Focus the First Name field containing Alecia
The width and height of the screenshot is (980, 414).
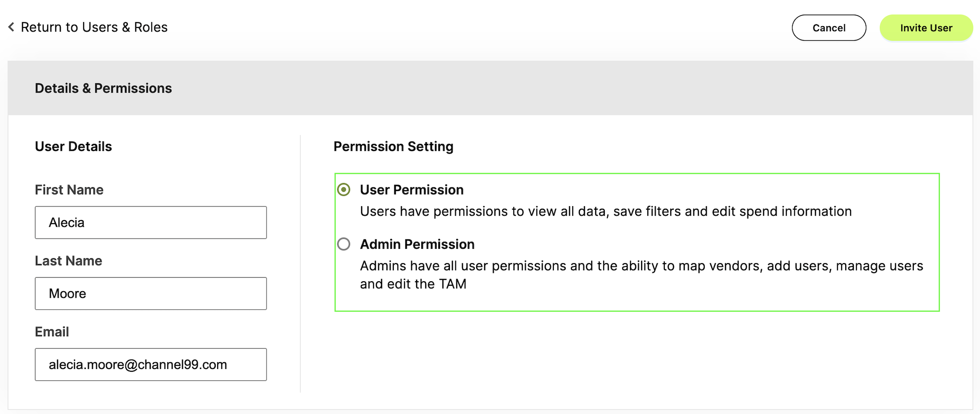[151, 223]
